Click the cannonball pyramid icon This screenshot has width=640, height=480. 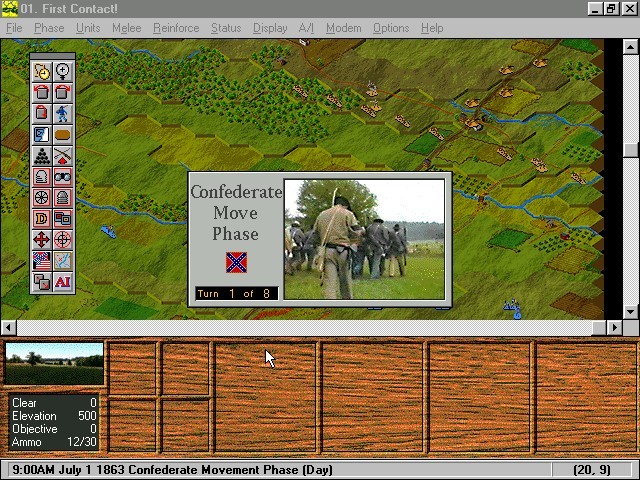(42, 156)
